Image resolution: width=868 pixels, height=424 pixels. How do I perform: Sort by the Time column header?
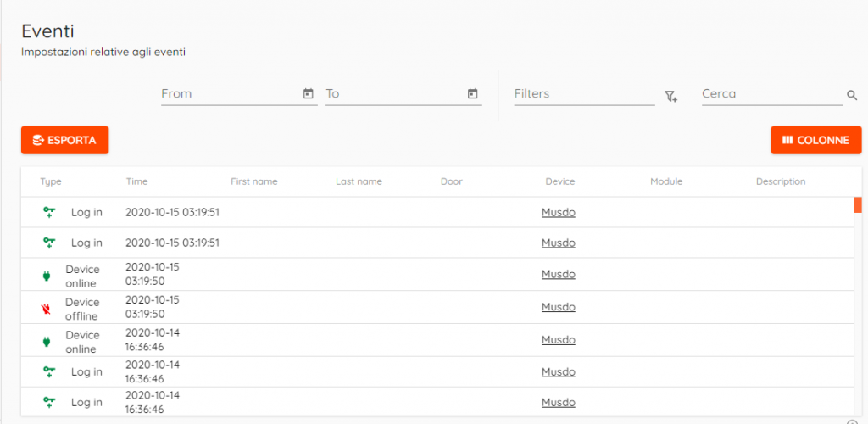(136, 181)
